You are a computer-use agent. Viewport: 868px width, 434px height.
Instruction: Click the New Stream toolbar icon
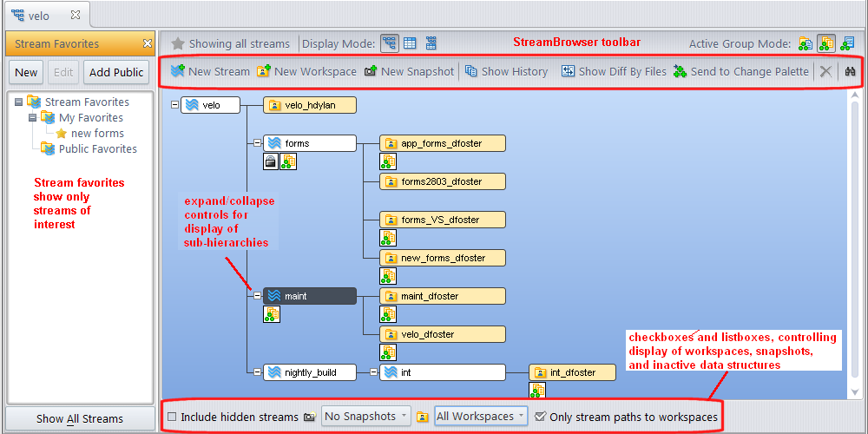tap(178, 71)
